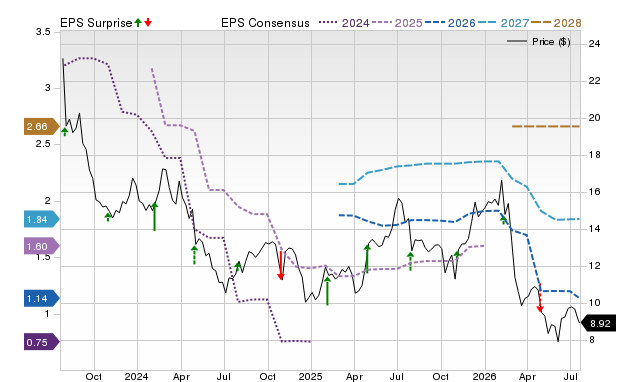Click the 3.5 label on the EPS axis
The height and width of the screenshot is (382, 640).
[x=43, y=32]
